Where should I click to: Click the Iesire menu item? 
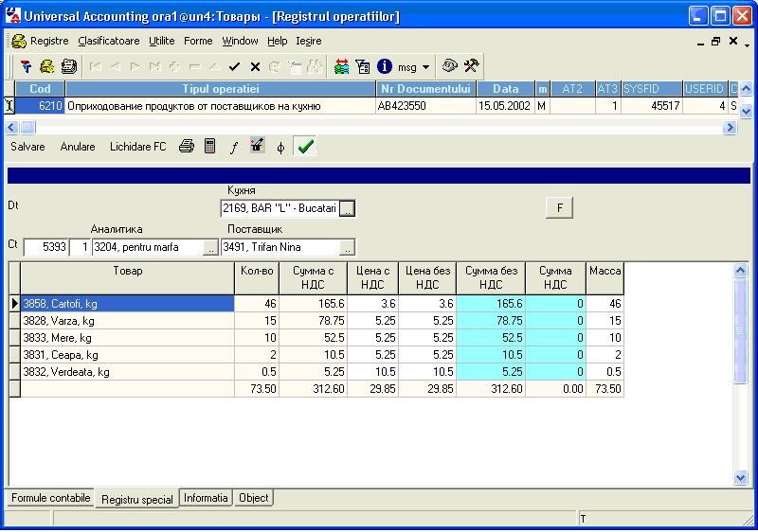[309, 41]
